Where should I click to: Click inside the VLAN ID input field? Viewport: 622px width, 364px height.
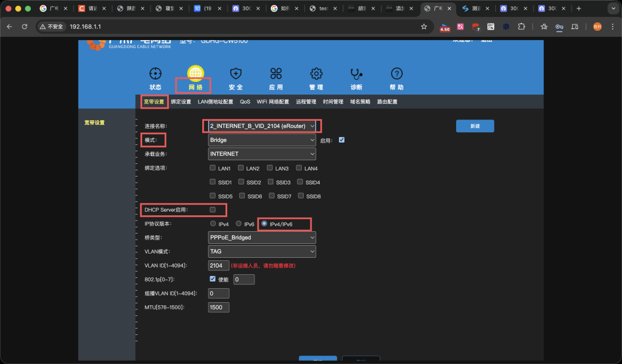218,265
